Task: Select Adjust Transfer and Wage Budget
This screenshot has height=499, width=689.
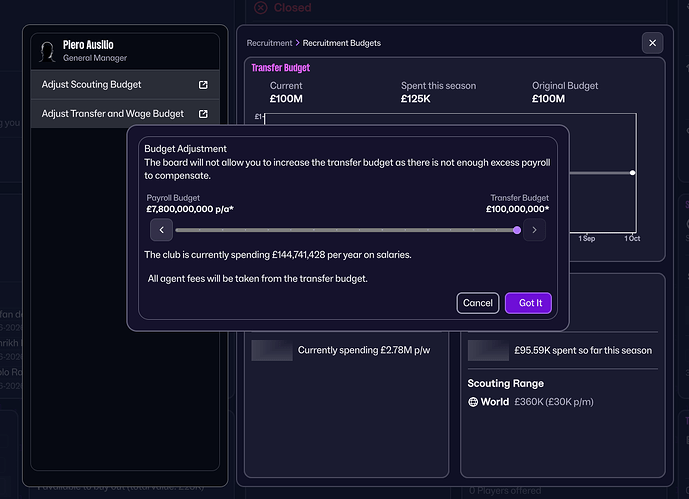Action: tap(115, 114)
